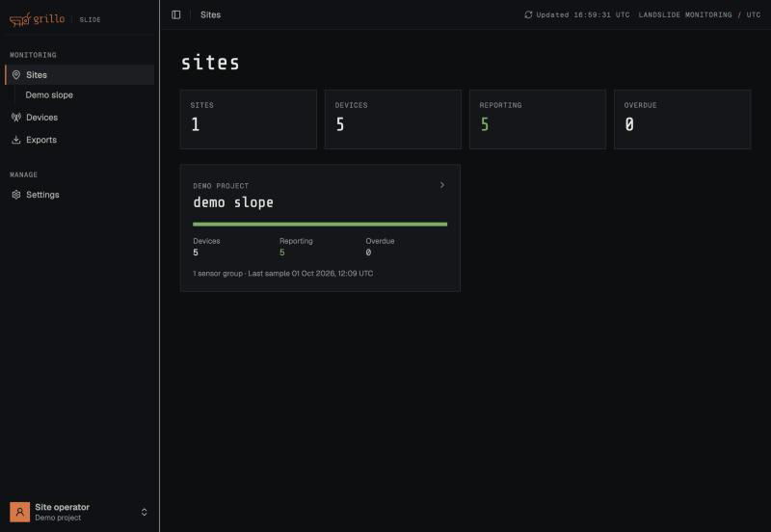Click the Updated 16:59:31 UTC timestamp
The height and width of the screenshot is (532, 771).
[x=583, y=14]
